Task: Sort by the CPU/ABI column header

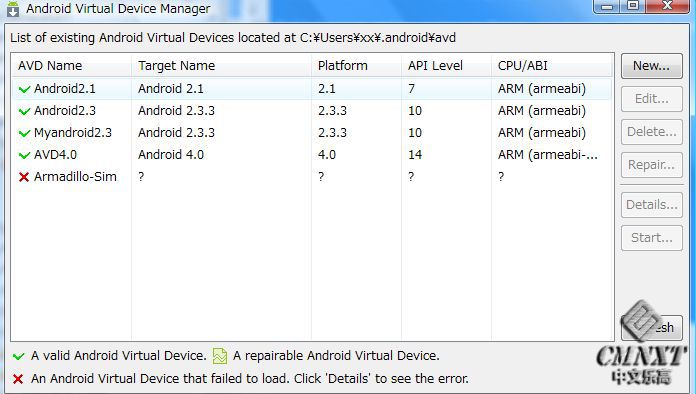Action: pos(552,66)
